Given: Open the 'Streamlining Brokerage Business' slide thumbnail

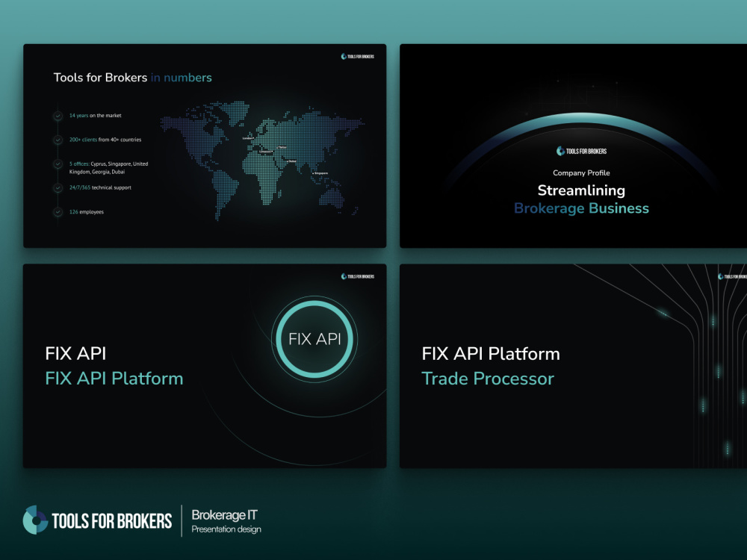Looking at the screenshot, I should click(x=573, y=146).
